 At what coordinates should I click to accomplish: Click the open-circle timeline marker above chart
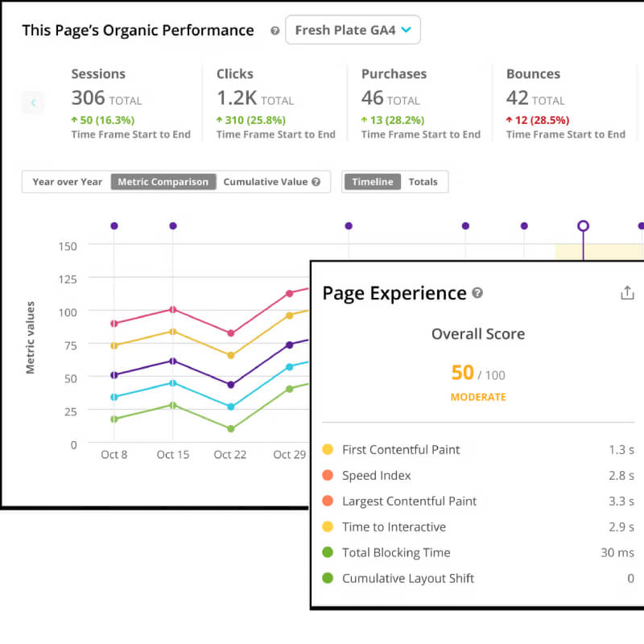click(583, 226)
